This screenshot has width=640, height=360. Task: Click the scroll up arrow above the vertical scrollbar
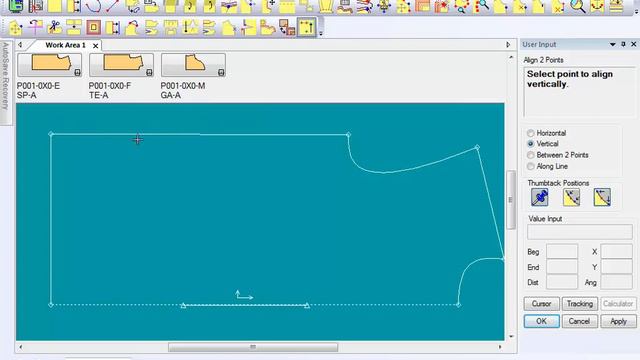(511, 57)
